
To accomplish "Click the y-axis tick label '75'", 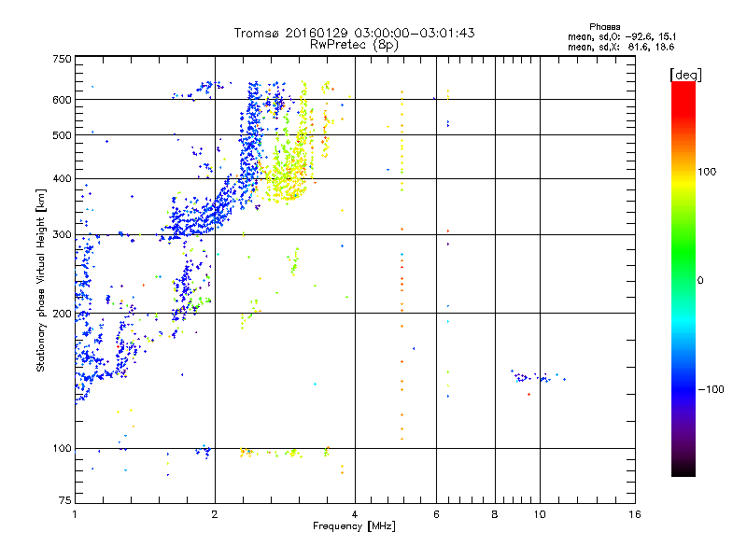I will click(x=65, y=500).
